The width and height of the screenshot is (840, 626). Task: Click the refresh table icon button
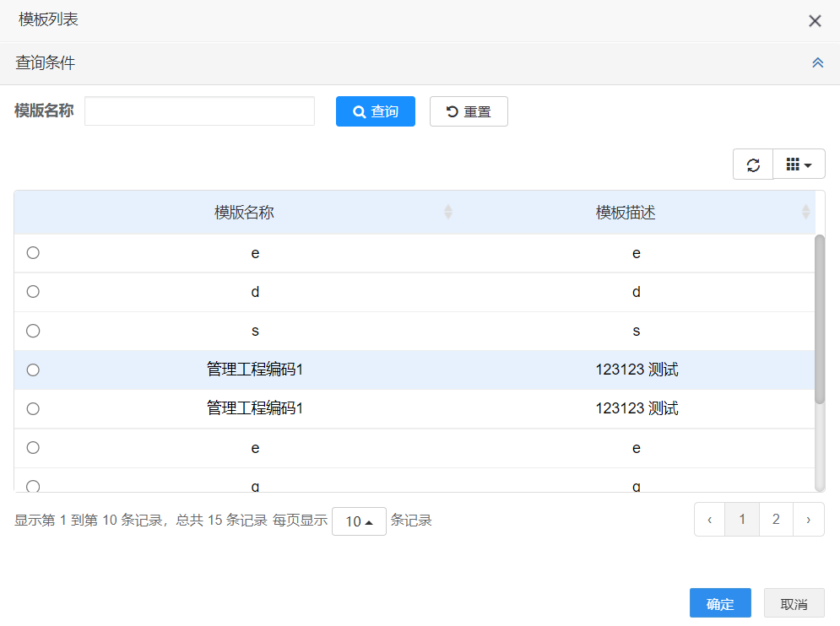point(753,165)
